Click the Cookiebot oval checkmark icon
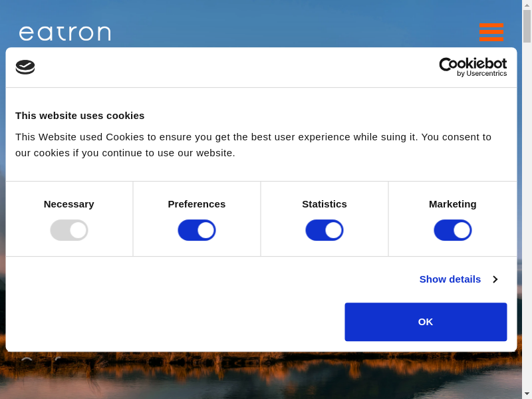 coord(25,67)
